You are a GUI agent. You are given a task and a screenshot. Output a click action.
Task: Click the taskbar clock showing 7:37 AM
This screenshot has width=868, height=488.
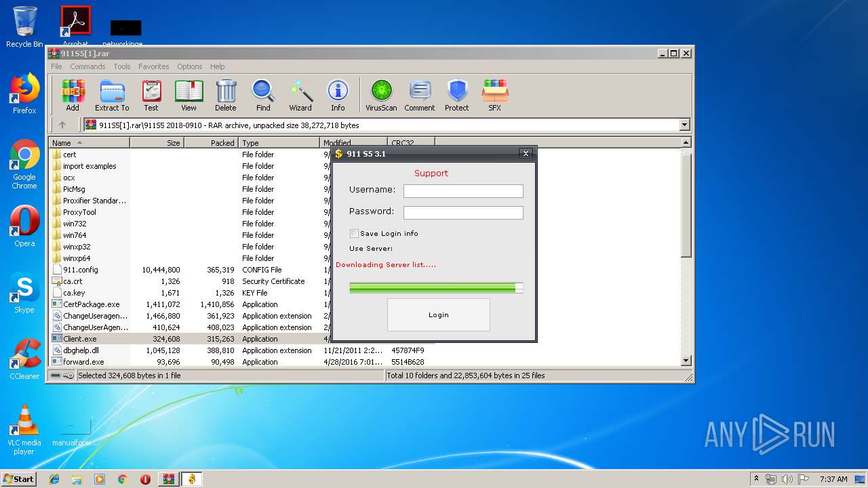pyautogui.click(x=833, y=479)
